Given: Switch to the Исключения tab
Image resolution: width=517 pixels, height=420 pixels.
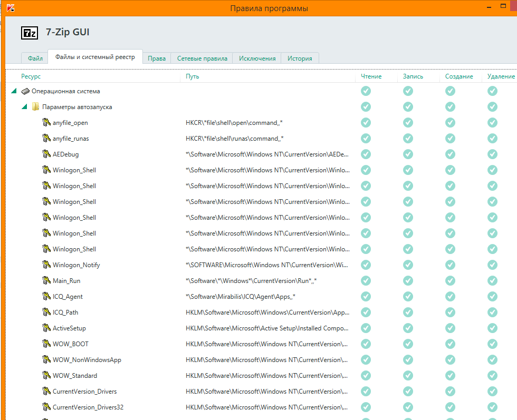Looking at the screenshot, I should pyautogui.click(x=257, y=58).
